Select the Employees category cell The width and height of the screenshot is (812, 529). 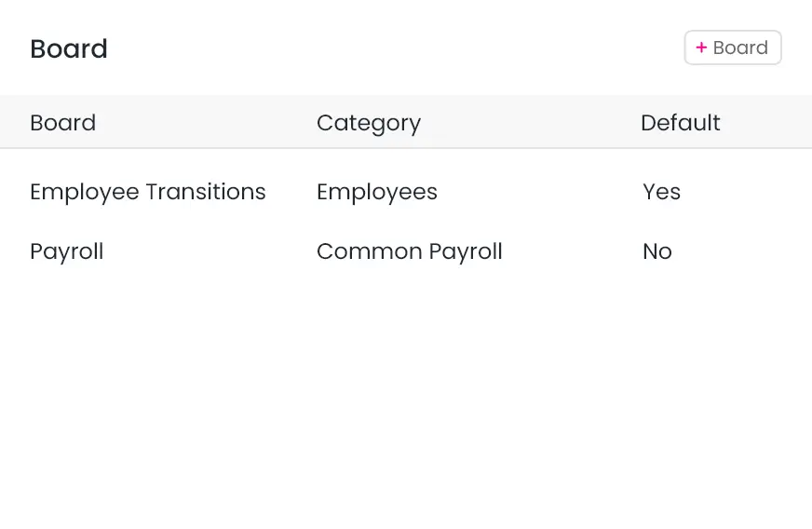click(376, 192)
